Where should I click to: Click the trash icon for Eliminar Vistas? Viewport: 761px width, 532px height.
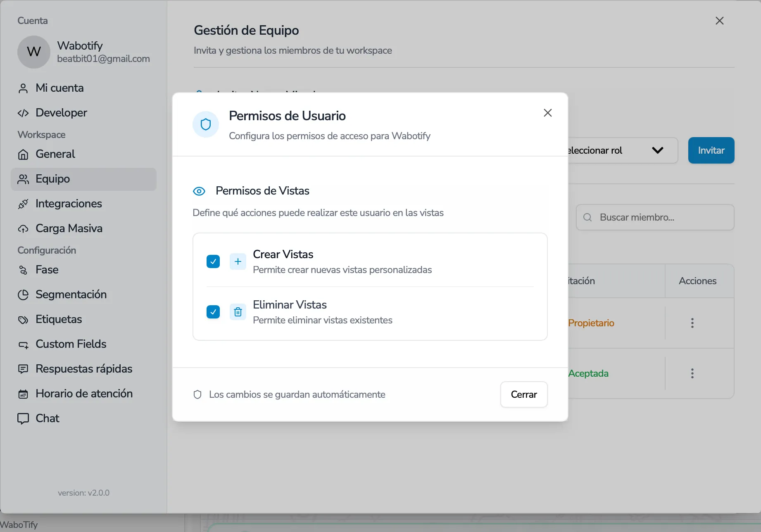click(238, 312)
